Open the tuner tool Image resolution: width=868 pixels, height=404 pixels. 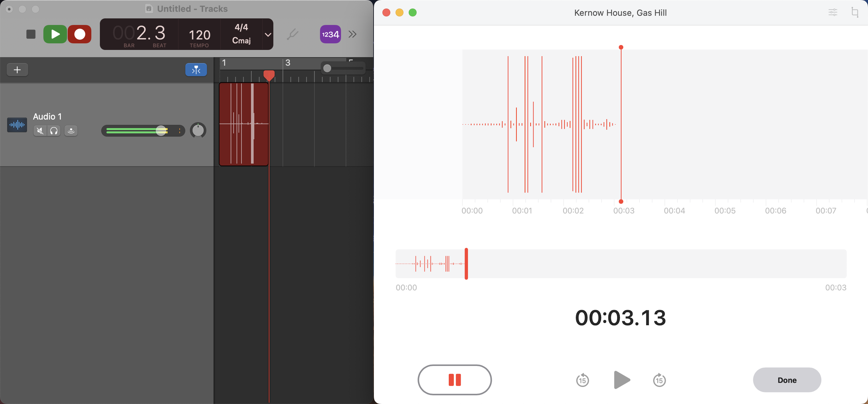(x=292, y=34)
